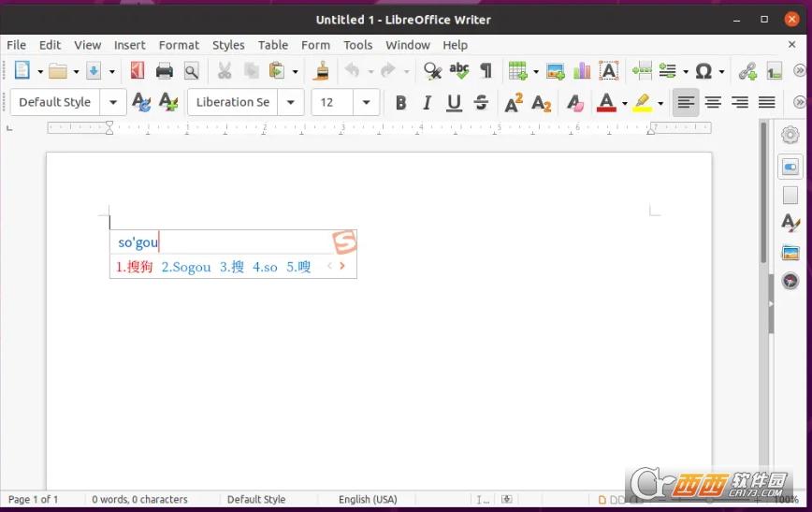Align text right
Image resolution: width=812 pixels, height=512 pixels.
(x=739, y=103)
